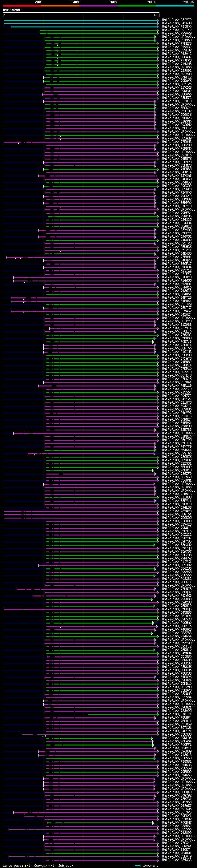Select hit label UniRef100_Q09179

point(177,389)
